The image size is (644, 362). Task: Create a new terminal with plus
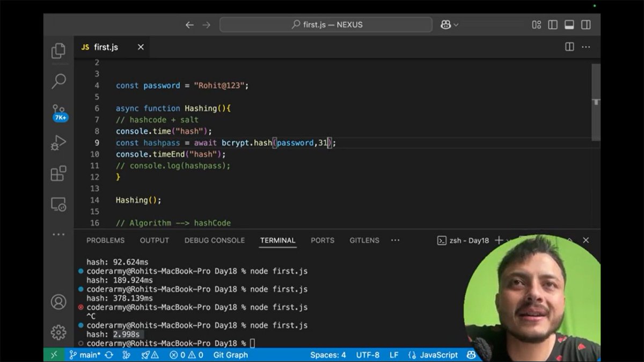(x=499, y=240)
